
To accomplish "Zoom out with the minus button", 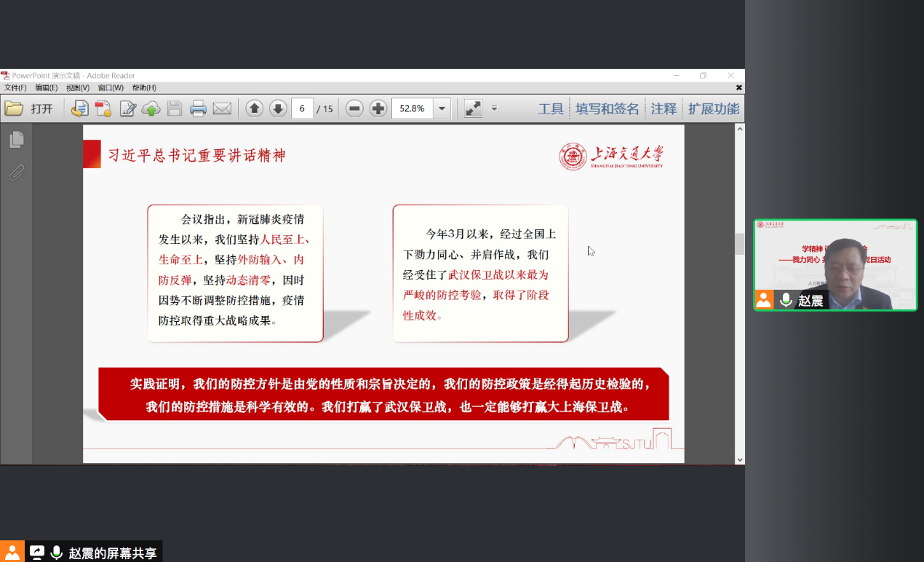I will pyautogui.click(x=354, y=108).
